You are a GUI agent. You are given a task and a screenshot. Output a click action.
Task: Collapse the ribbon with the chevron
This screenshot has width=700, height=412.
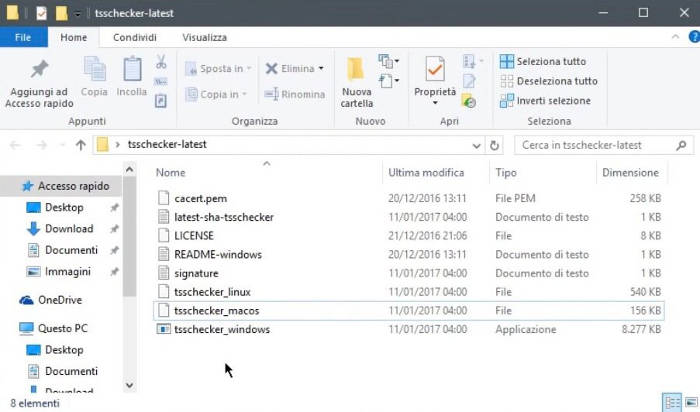[x=675, y=37]
